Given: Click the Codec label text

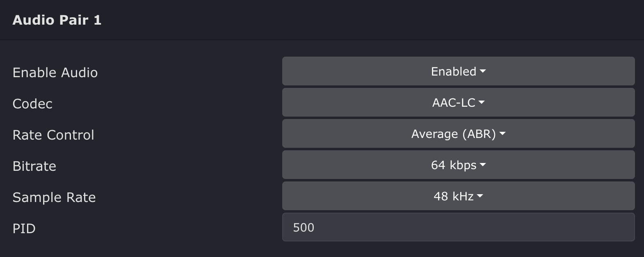Looking at the screenshot, I should pos(32,104).
